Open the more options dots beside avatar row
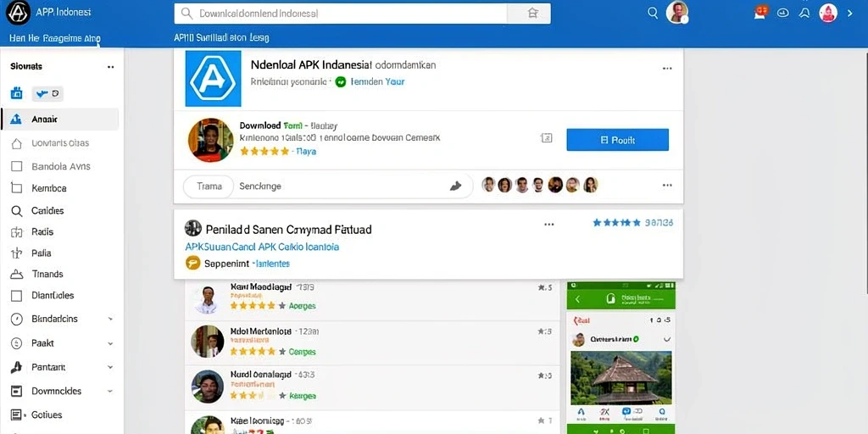The width and height of the screenshot is (868, 434). point(667,186)
